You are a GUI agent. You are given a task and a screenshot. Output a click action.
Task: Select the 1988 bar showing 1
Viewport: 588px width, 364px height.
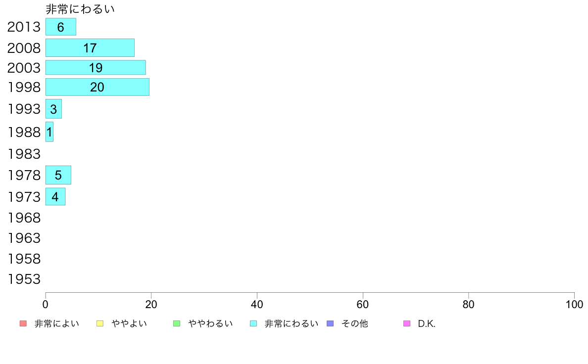(x=49, y=132)
